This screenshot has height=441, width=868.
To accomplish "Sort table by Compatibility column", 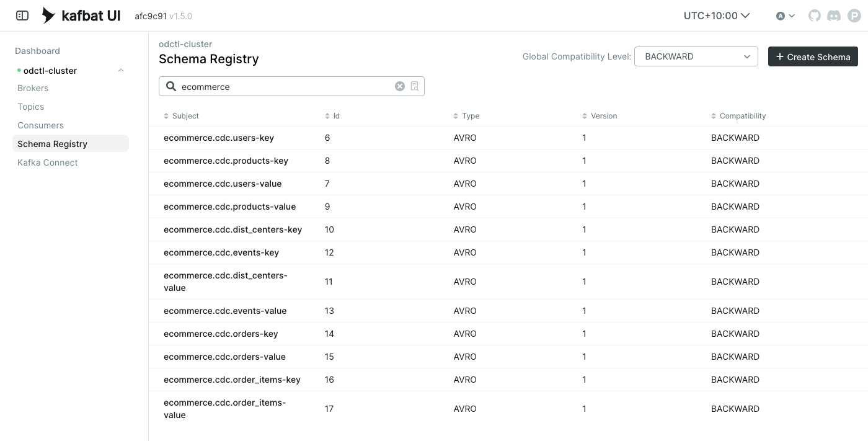I will click(738, 116).
